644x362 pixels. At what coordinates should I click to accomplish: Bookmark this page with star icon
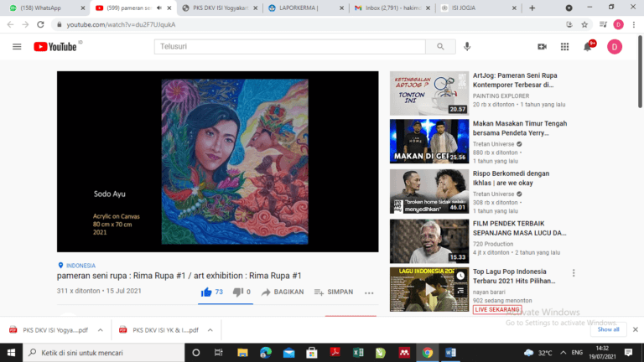(584, 24)
